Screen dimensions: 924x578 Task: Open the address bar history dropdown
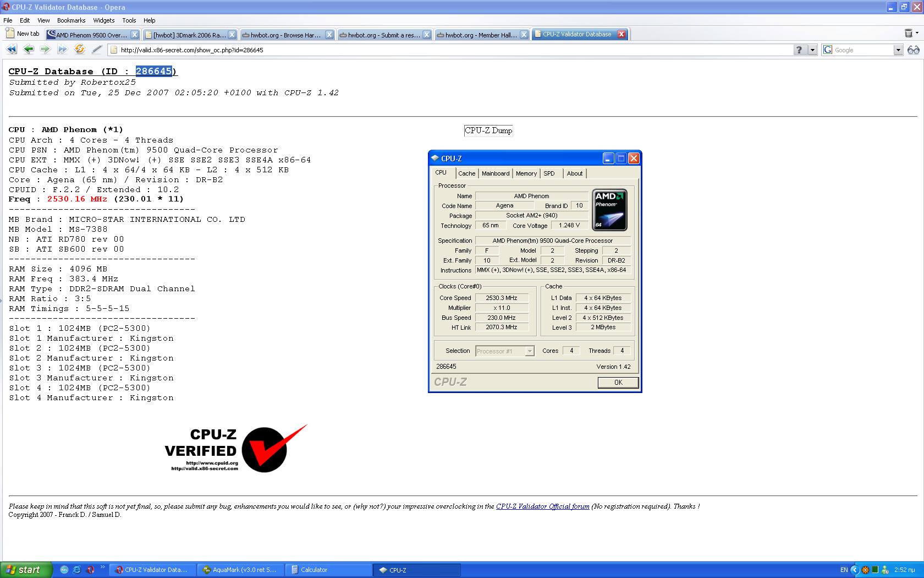point(812,50)
